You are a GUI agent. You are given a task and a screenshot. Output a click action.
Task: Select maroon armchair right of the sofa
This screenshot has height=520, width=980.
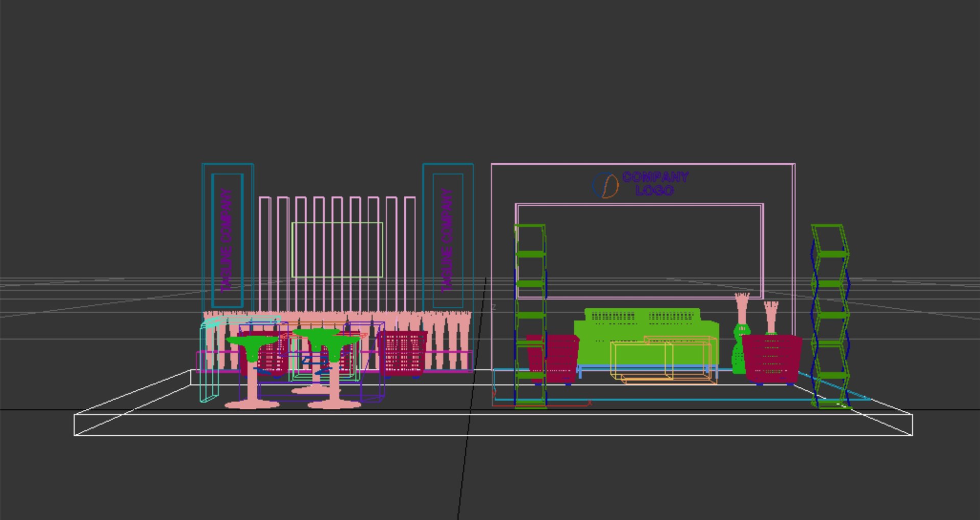771,358
